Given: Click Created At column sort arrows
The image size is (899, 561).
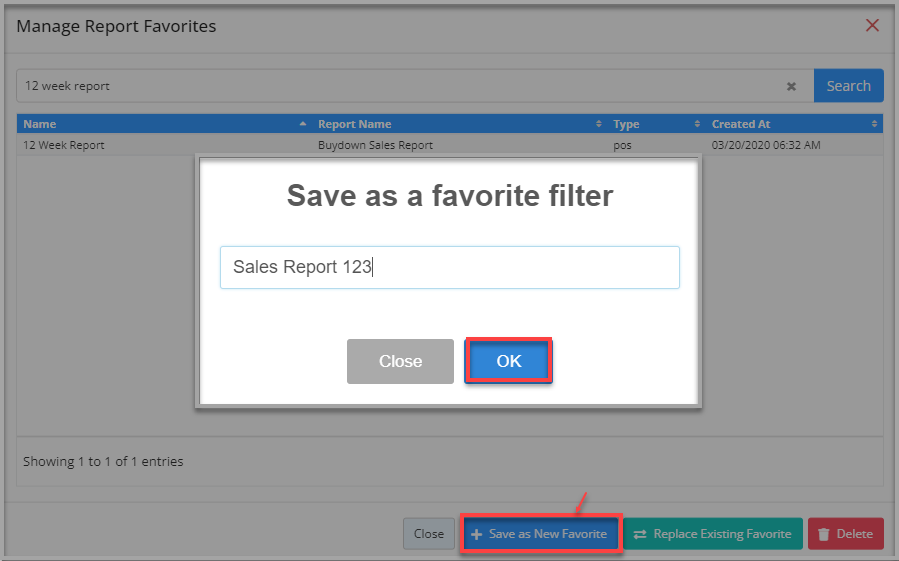Looking at the screenshot, I should 874,124.
